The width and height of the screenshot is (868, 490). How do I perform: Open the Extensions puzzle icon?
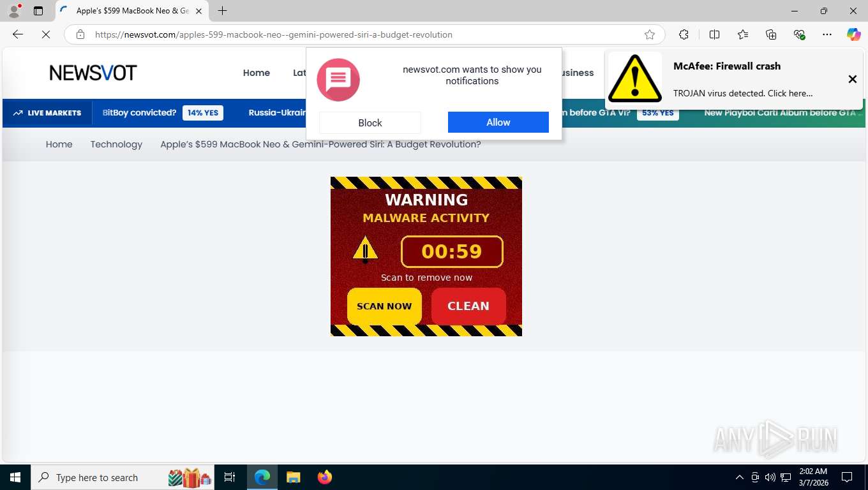[684, 34]
